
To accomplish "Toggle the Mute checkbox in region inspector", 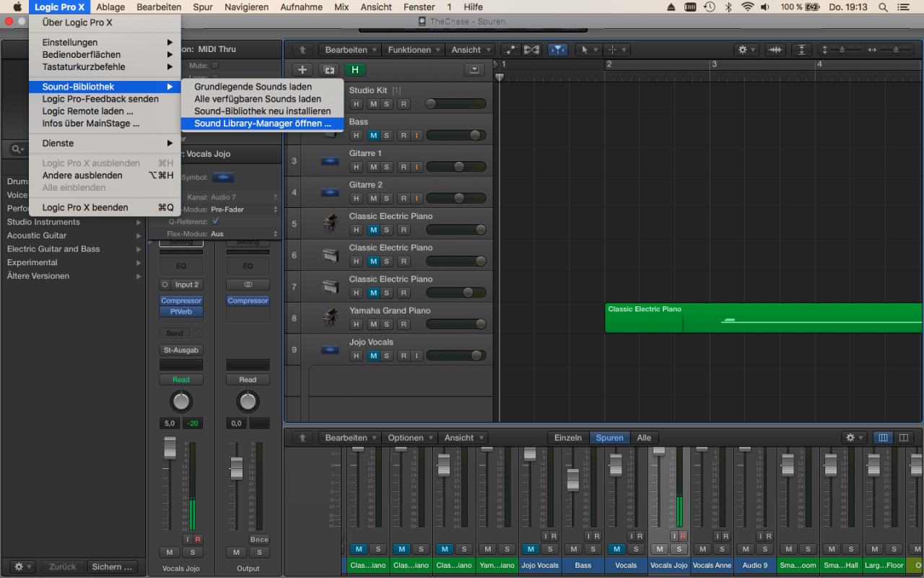I will pos(214,65).
